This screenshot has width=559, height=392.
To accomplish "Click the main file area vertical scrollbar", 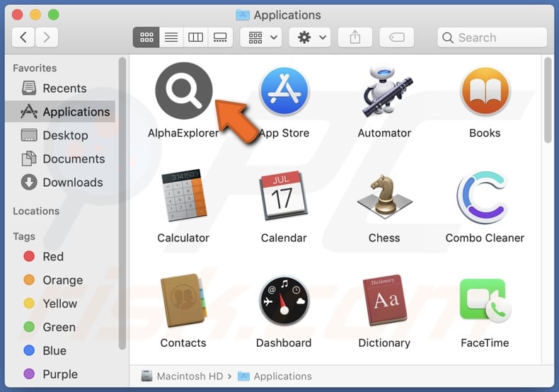I will point(548,100).
